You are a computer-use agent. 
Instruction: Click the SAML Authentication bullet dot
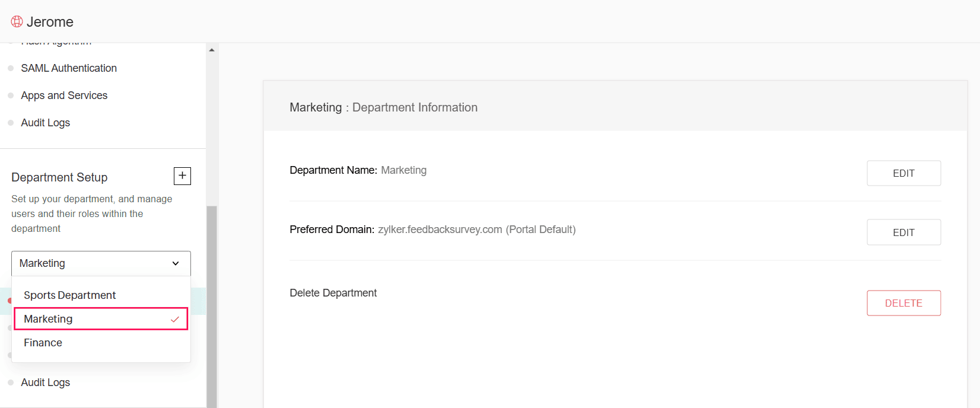coord(11,68)
